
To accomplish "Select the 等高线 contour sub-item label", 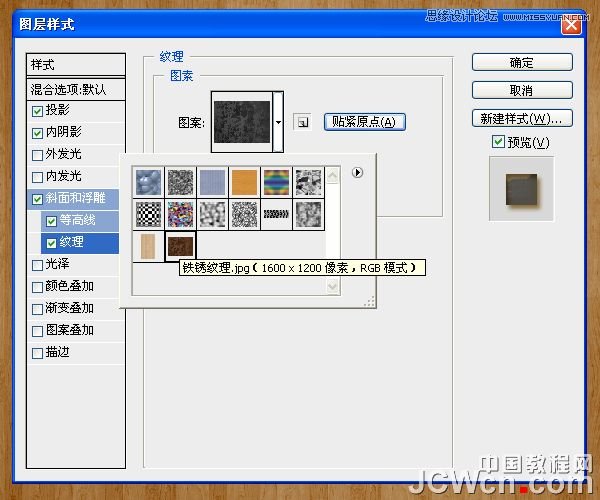I will 77,220.
